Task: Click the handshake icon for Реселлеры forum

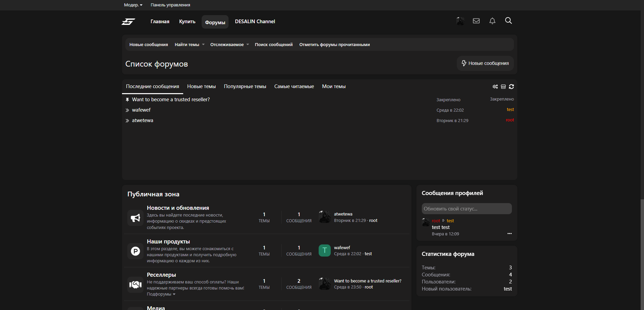Action: coord(135,284)
